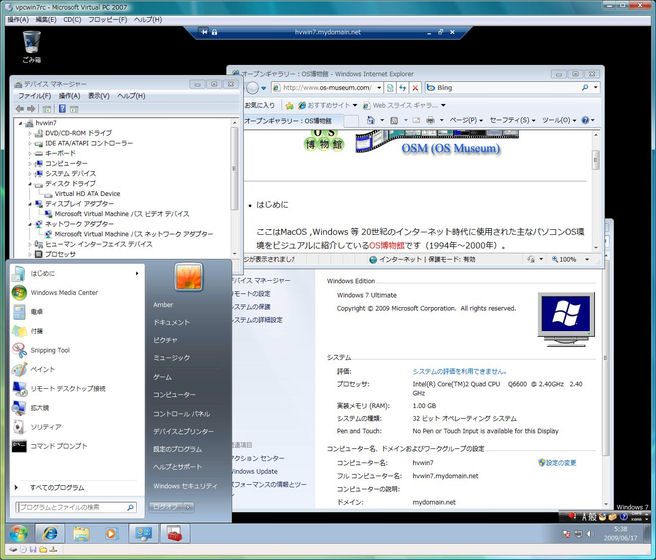Image resolution: width=656 pixels, height=560 pixels.
Task: Open the ツール(O) menu in IE
Action: coord(559,120)
